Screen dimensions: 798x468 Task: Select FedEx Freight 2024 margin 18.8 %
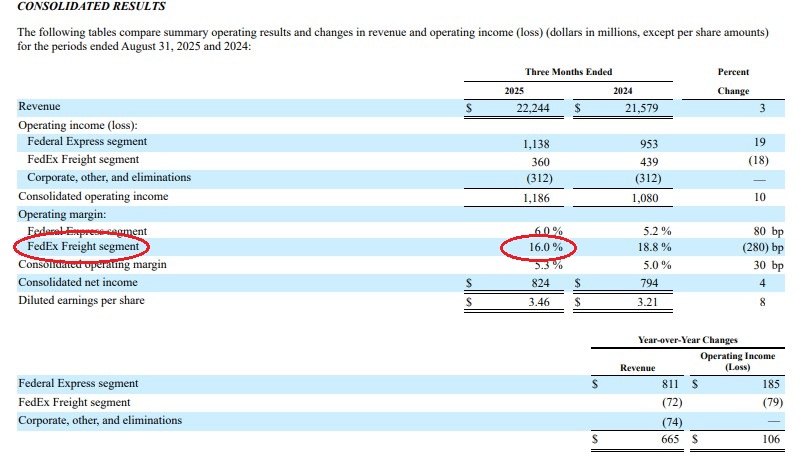pos(654,247)
